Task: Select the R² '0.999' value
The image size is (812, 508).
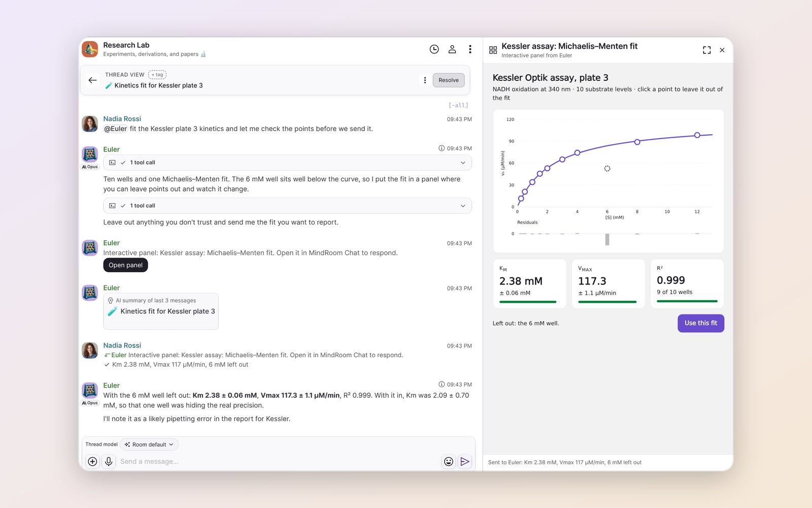Action: click(x=671, y=280)
